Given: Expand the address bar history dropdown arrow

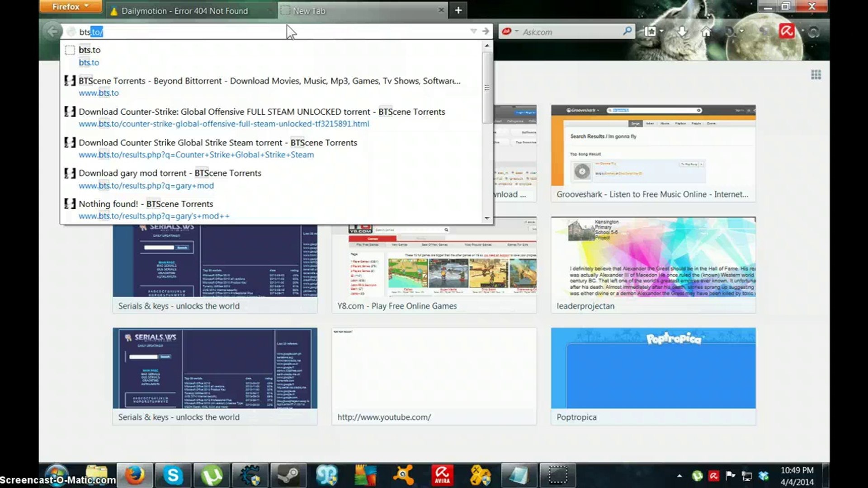Looking at the screenshot, I should point(473,31).
